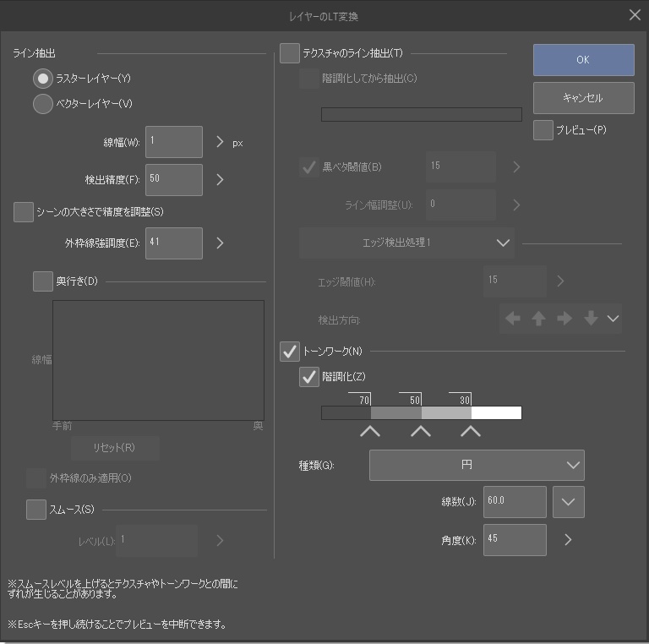
Task: Click the chevron under posterization value 70
Action: pos(370,432)
